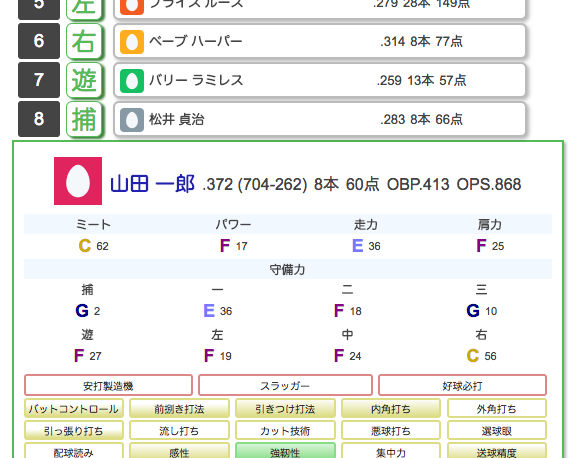Toggle the highlighted 強靭性 skill
Image resolution: width=571 pixels, height=458 pixels.
pos(285,451)
